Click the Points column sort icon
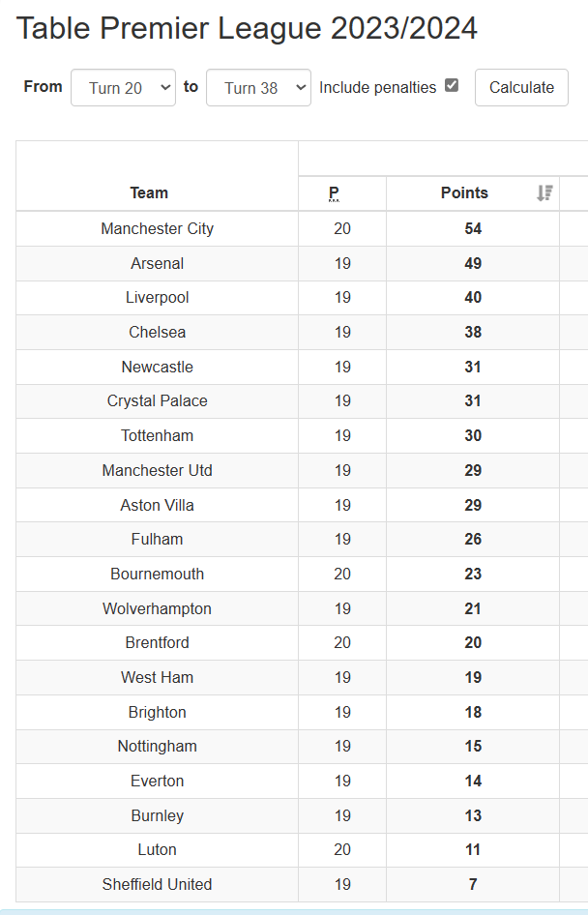 click(544, 193)
